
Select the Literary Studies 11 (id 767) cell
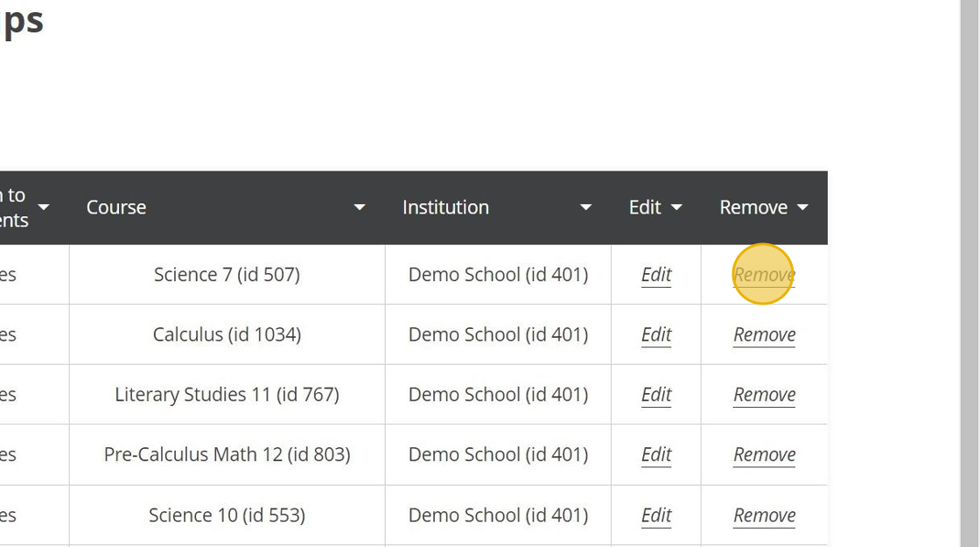227,395
